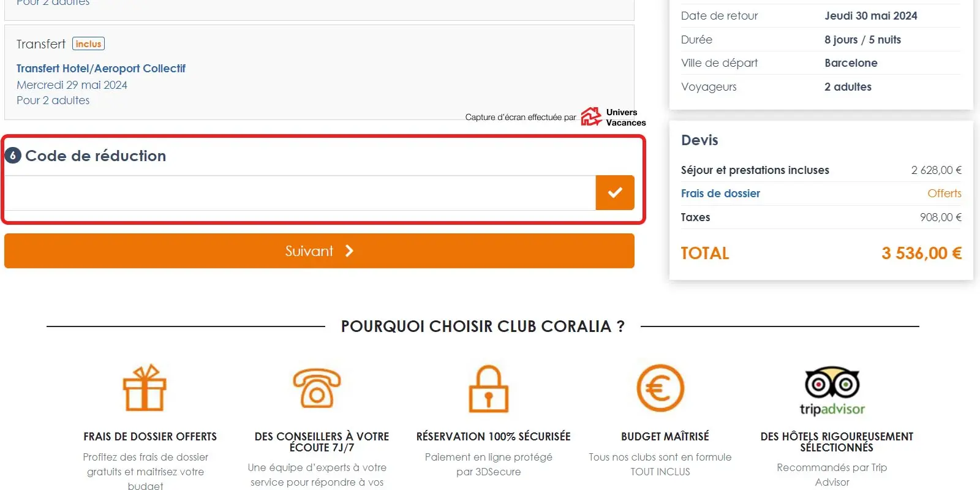Image resolution: width=980 pixels, height=490 pixels.
Task: Click inside the Code de réduction field
Action: (300, 193)
